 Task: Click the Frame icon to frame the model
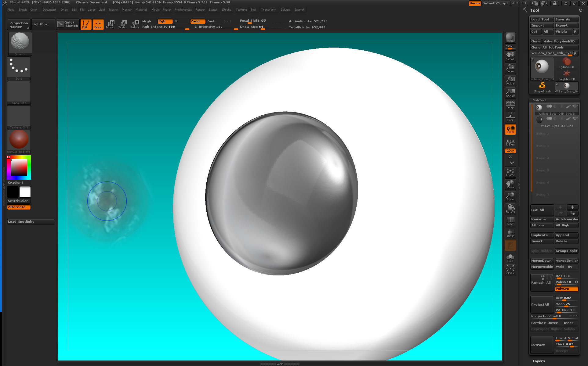[510, 171]
